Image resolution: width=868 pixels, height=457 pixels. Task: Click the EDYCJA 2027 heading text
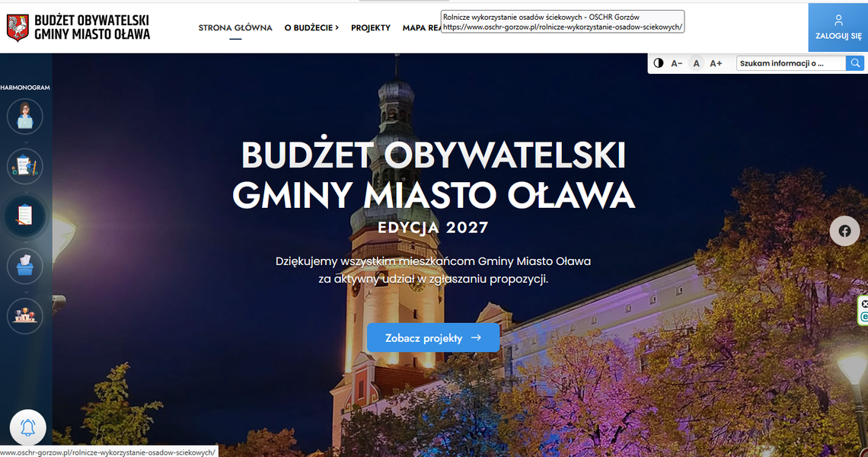(x=433, y=228)
